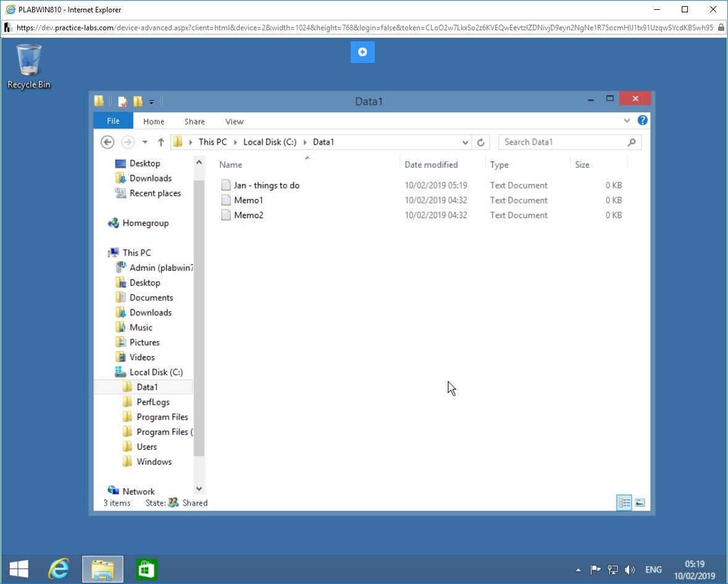The image size is (728, 584).
Task: Select Network in the navigation pane
Action: click(x=138, y=491)
